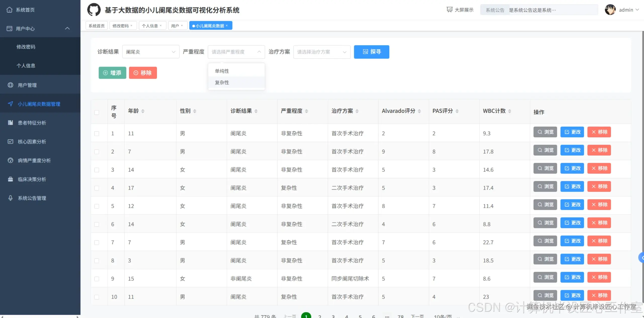
Task: Collapse the 用户中心 sidebar section
Action: tap(67, 28)
